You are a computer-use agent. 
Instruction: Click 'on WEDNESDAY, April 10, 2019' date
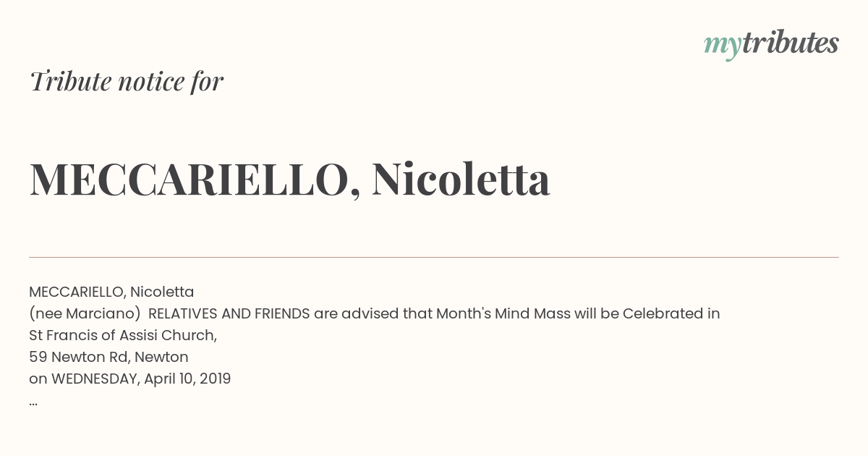coord(130,379)
